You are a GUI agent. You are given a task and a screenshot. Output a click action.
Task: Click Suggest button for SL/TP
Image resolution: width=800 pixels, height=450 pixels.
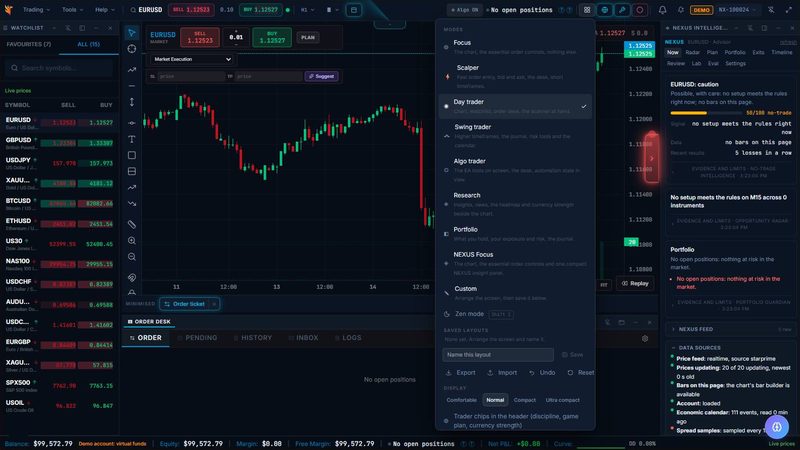321,76
